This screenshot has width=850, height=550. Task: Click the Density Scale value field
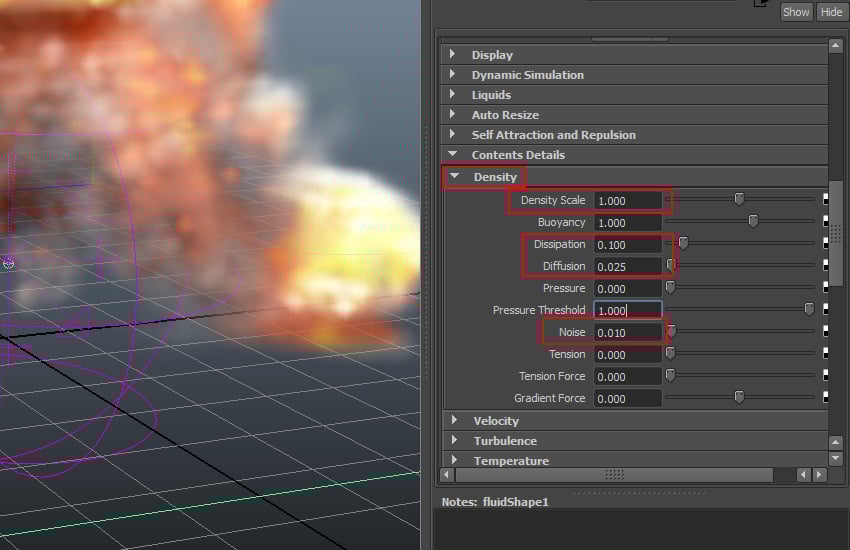click(x=627, y=200)
